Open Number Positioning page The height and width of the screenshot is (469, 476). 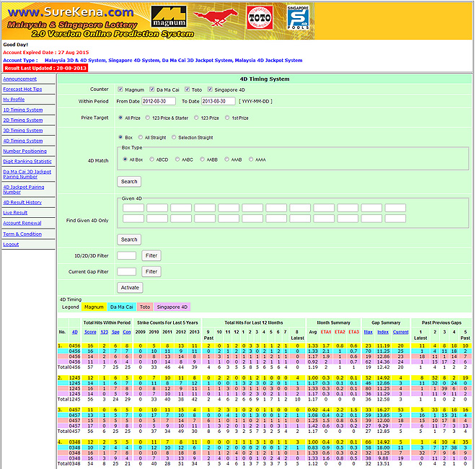(25, 152)
